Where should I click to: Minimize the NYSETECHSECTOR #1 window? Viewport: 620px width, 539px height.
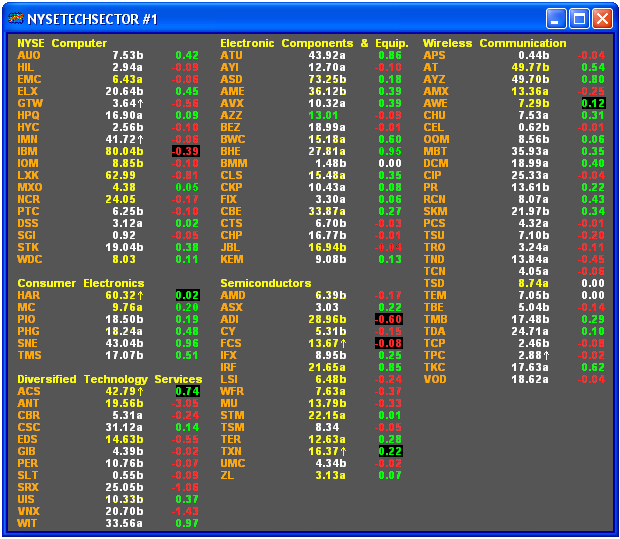tap(556, 19)
